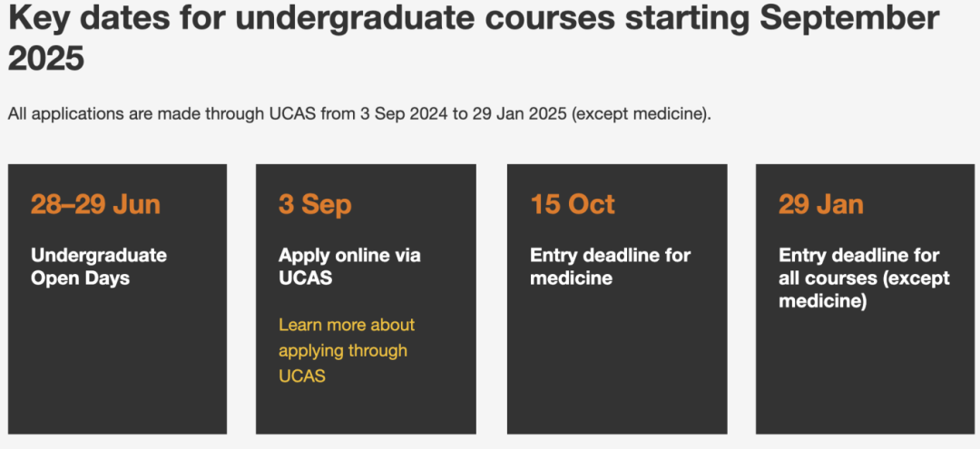Screen dimensions: 980x449
Task: Click the UCAS applications intro paragraph
Action: pos(360,115)
